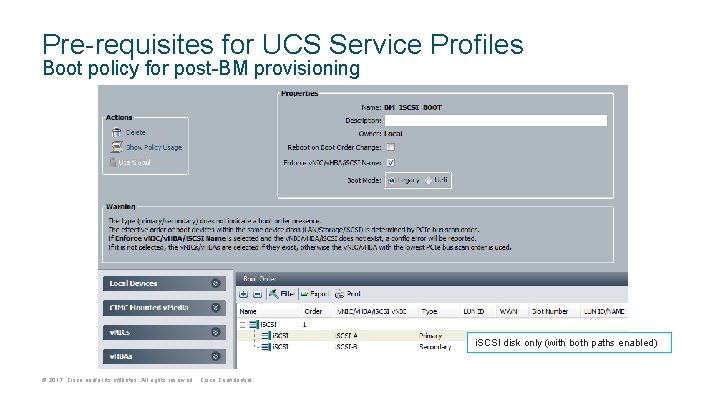Image resolution: width=720 pixels, height=405 pixels.
Task: Click the BM_ISCSI_BOOT name value
Action: (x=413, y=107)
